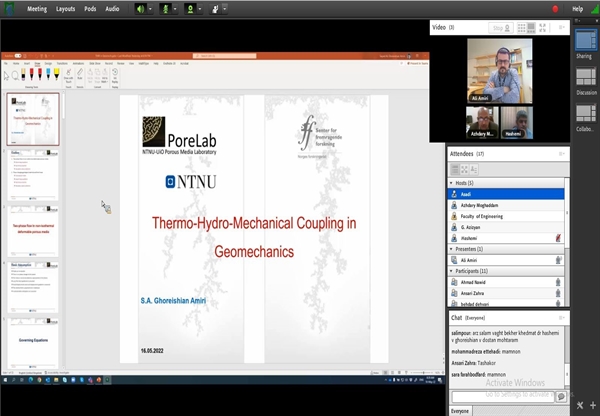Toggle the microphone in the top bar
This screenshot has width=600, height=416.
[x=165, y=8]
